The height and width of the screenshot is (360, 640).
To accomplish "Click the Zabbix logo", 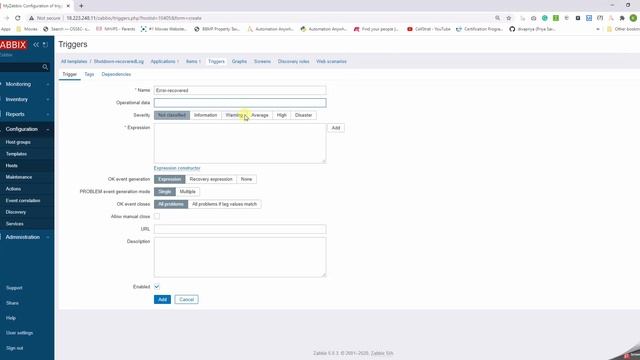I will pyautogui.click(x=13, y=44).
